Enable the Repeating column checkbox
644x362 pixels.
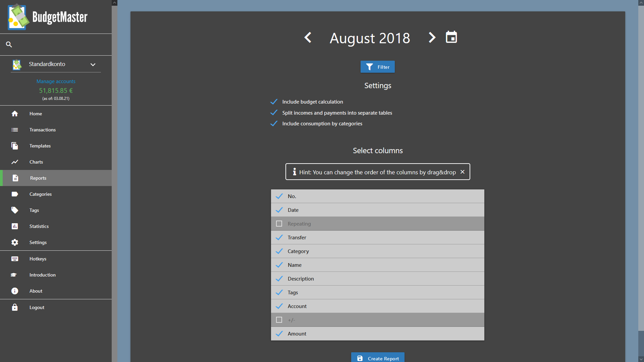click(279, 224)
